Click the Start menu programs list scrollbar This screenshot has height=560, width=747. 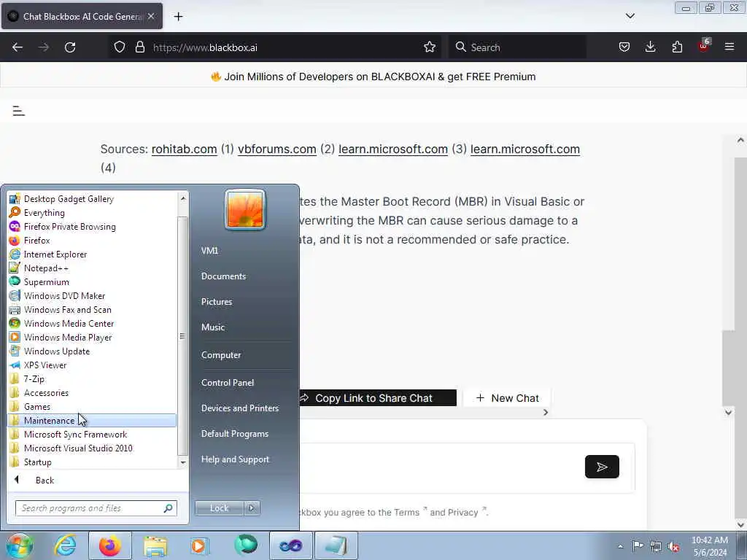183,335
